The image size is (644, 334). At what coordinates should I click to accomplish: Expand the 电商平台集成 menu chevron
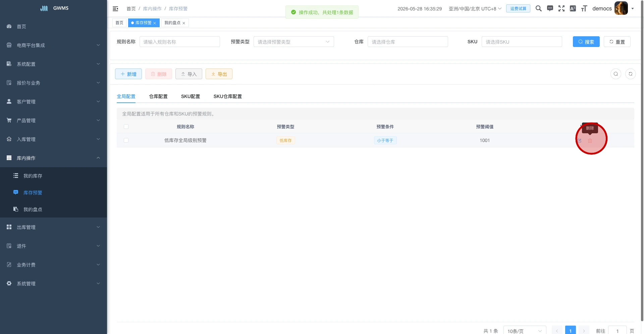click(x=98, y=45)
